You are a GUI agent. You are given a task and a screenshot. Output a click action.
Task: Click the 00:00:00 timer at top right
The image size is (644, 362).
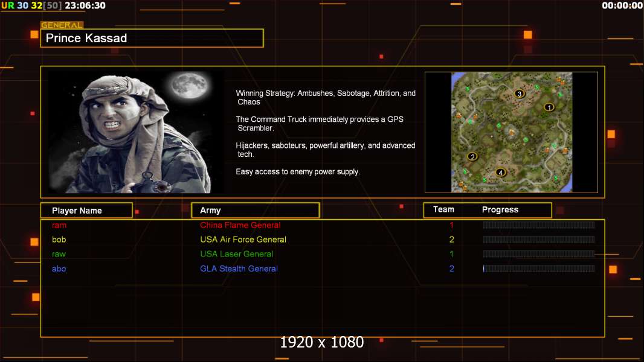[x=622, y=5]
